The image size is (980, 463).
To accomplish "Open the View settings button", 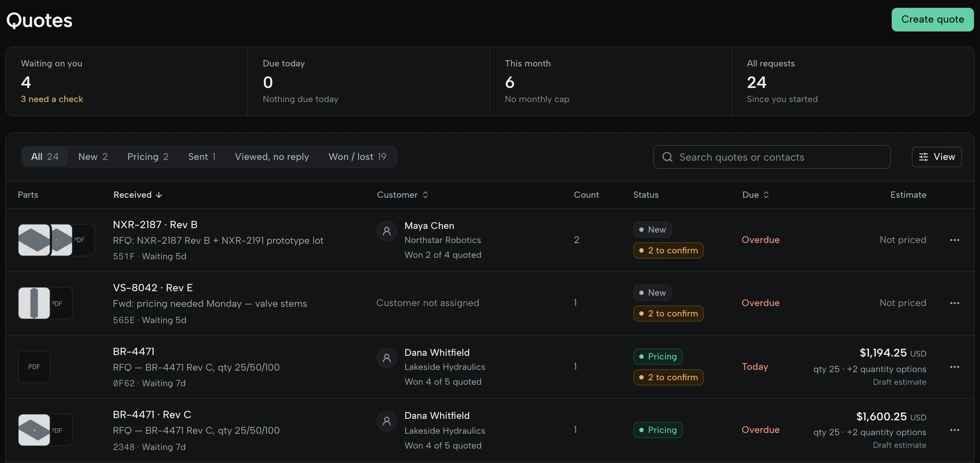I will pos(936,157).
